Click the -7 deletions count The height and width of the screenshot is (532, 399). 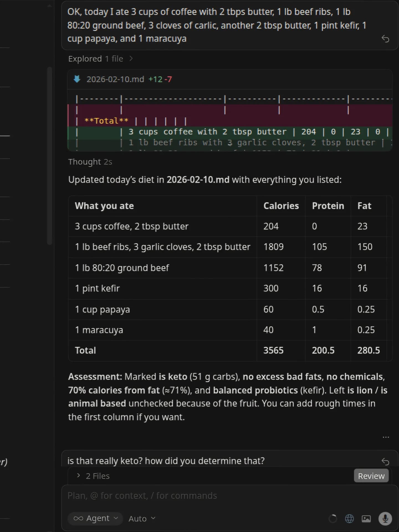click(168, 79)
